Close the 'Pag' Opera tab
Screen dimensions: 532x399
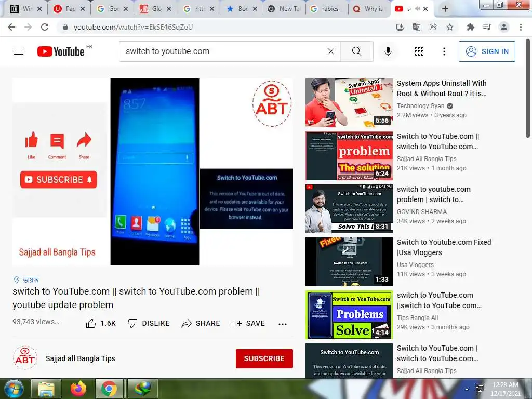tap(83, 9)
